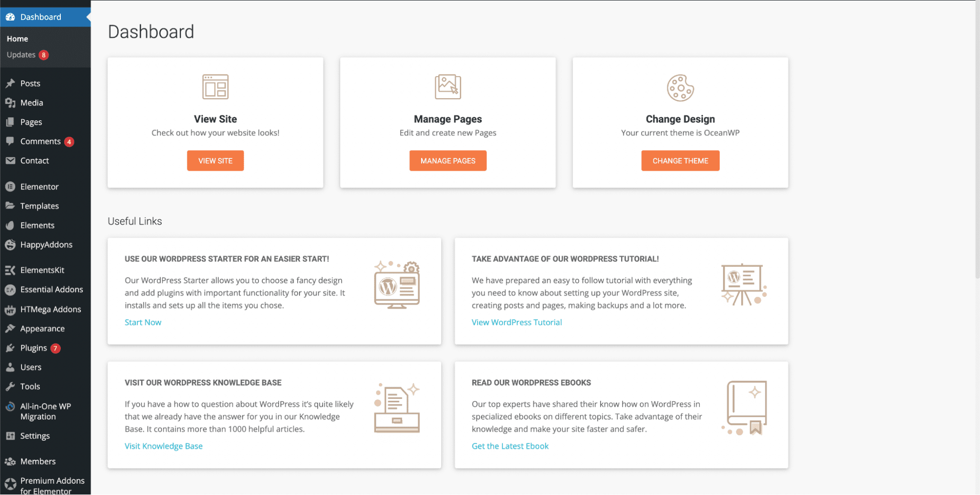Image resolution: width=980 pixels, height=495 pixels.
Task: Click the Elementor logo icon in sidebar
Action: [x=10, y=187]
